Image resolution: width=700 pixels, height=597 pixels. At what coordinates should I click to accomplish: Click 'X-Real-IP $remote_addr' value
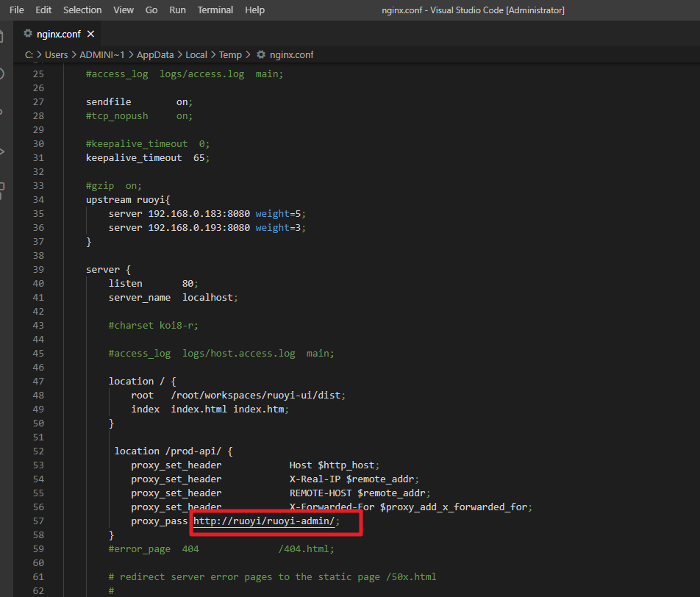(351, 479)
